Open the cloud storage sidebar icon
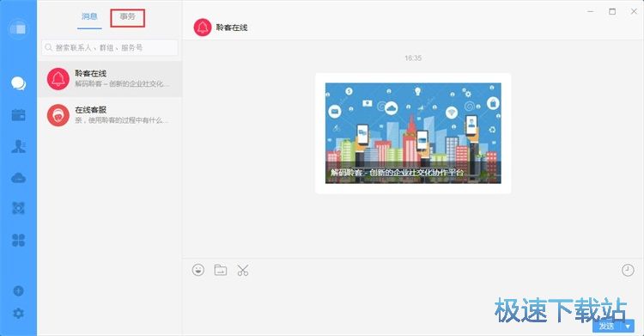 (x=19, y=178)
